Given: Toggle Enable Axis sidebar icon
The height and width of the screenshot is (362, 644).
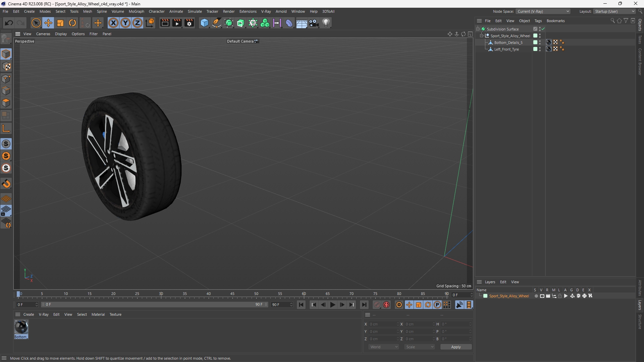Looking at the screenshot, I should tap(6, 128).
